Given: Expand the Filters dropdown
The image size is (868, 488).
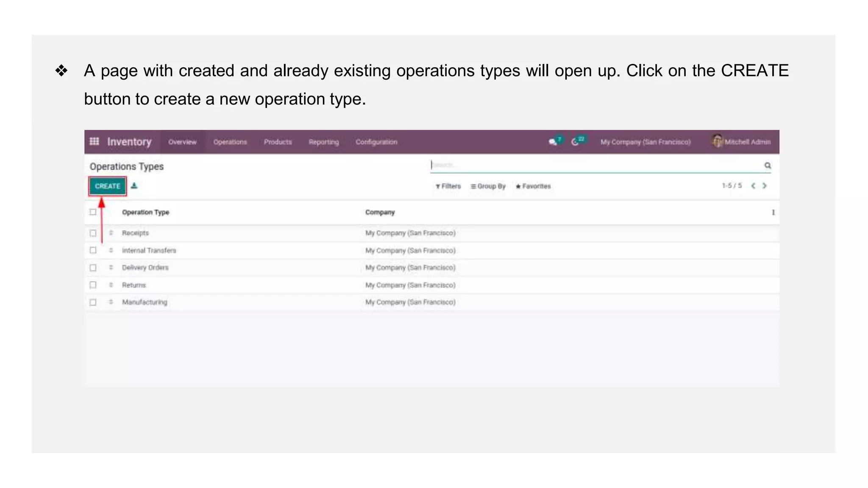Looking at the screenshot, I should [x=448, y=186].
